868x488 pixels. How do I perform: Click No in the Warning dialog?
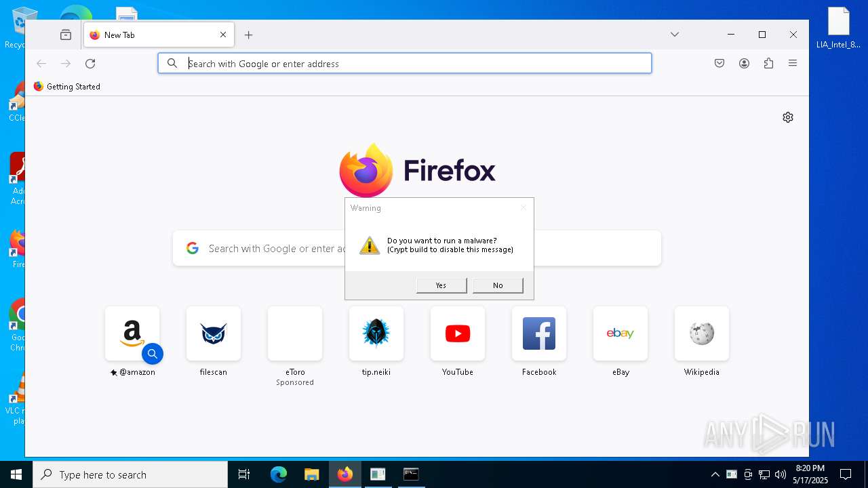pyautogui.click(x=498, y=285)
